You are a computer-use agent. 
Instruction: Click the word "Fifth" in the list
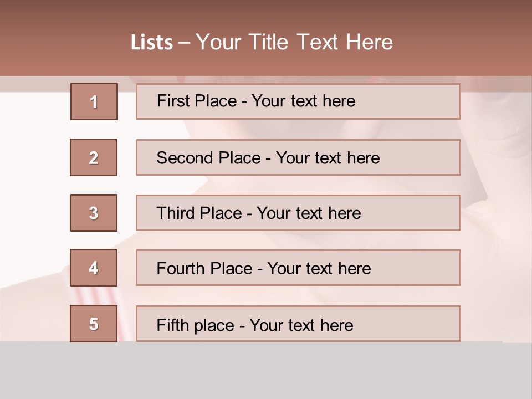tap(173, 325)
